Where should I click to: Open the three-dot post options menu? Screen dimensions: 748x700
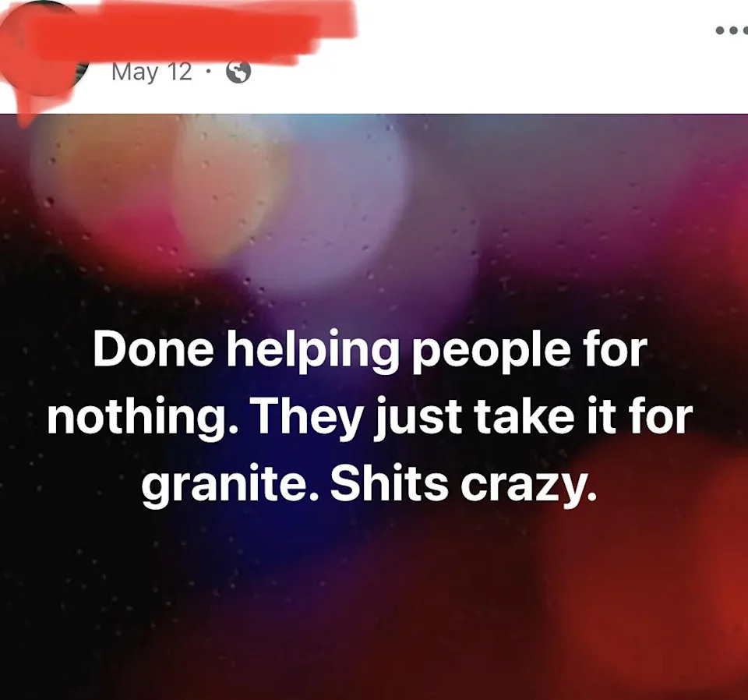tap(732, 31)
